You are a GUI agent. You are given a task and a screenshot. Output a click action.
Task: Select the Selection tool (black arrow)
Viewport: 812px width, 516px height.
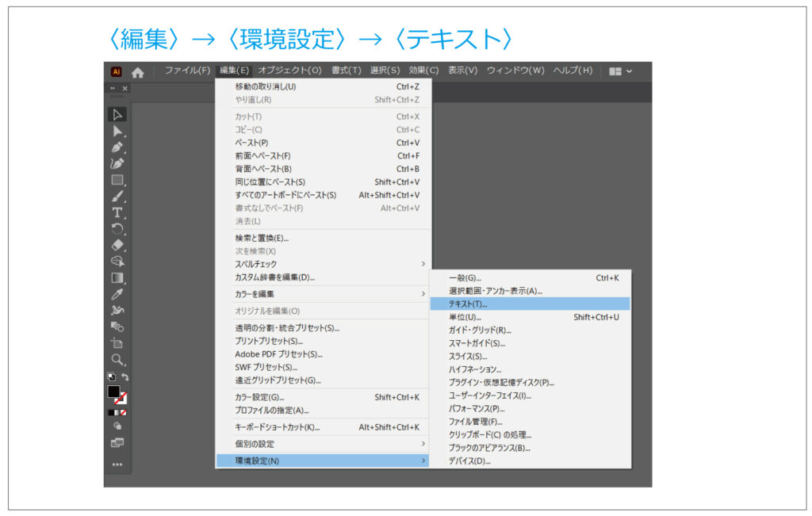[x=117, y=114]
